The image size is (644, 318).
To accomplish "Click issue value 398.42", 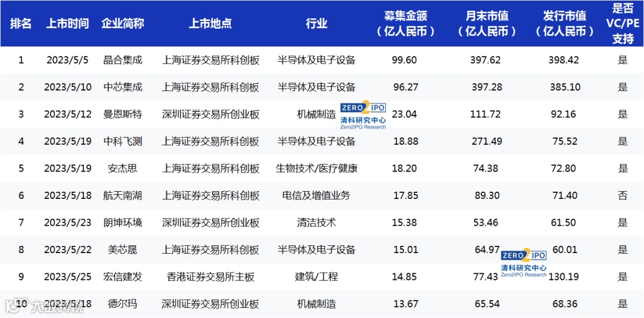I will click(x=563, y=60).
